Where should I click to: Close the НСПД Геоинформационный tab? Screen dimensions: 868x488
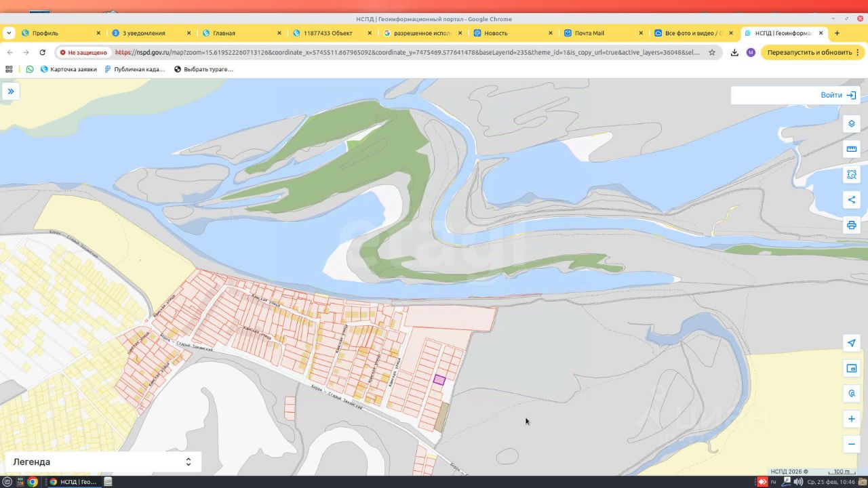(x=821, y=33)
